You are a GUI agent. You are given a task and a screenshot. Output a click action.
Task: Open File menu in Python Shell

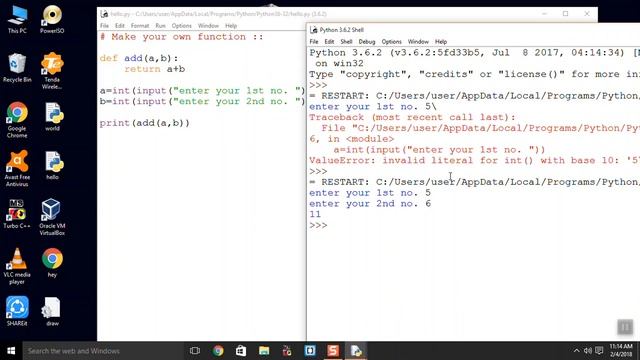(x=314, y=42)
